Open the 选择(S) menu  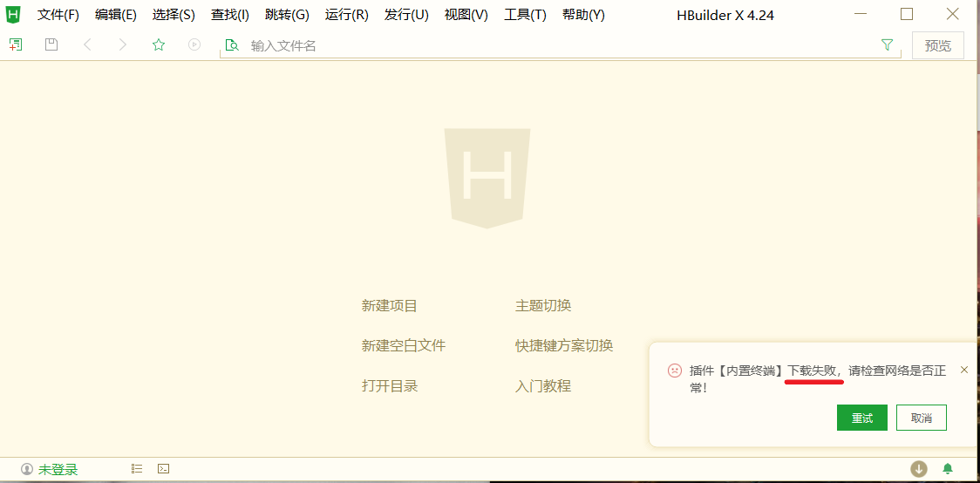(x=174, y=15)
